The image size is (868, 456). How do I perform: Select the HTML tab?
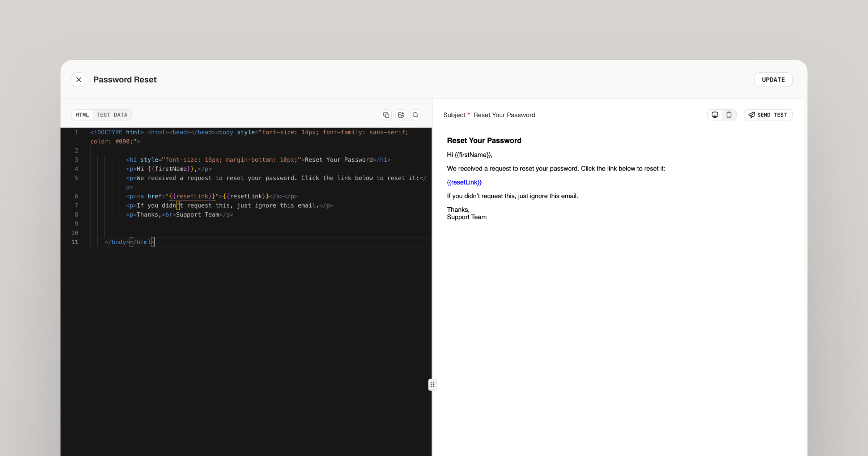point(82,115)
